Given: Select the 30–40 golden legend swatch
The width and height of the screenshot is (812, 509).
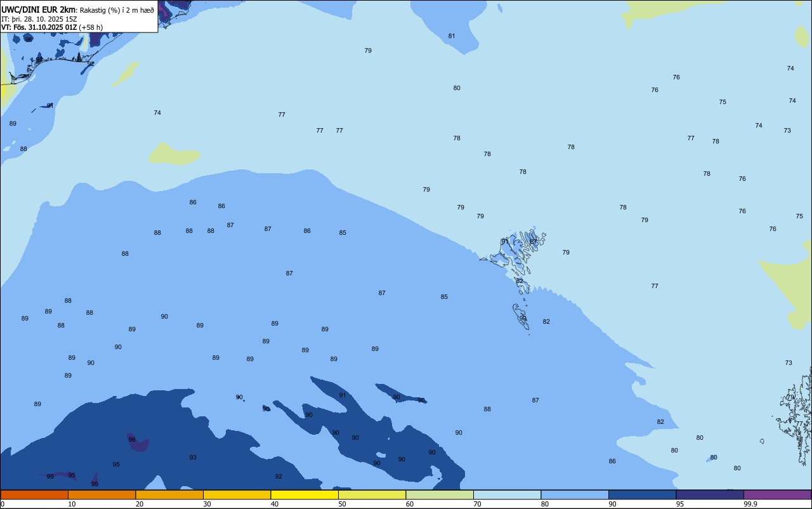Looking at the screenshot, I should coord(237,494).
